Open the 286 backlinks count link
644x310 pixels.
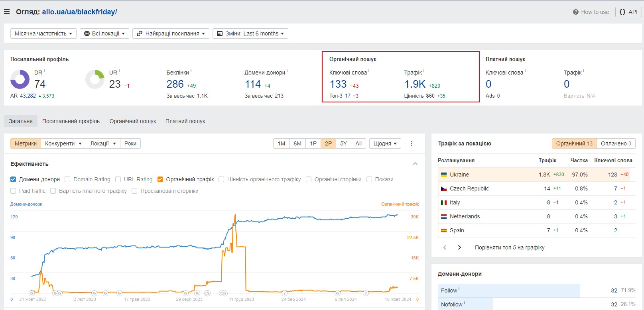[175, 84]
